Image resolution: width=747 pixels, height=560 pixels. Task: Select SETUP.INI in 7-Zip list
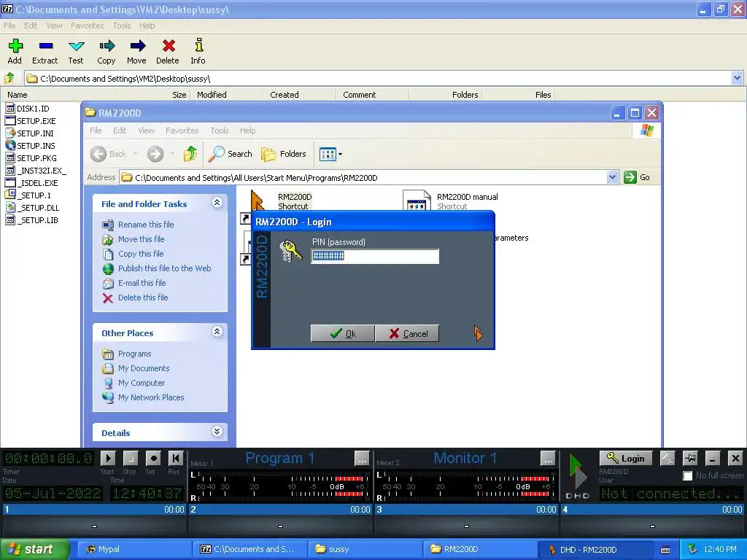coord(29,133)
